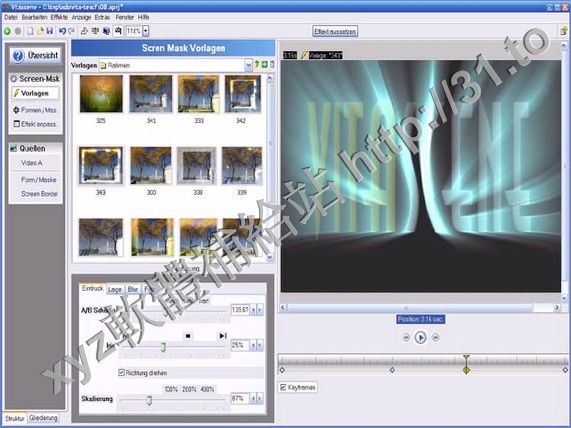Click the 25% slider handle
Image resolution: width=571 pixels, height=428 pixels.
pyautogui.click(x=164, y=347)
